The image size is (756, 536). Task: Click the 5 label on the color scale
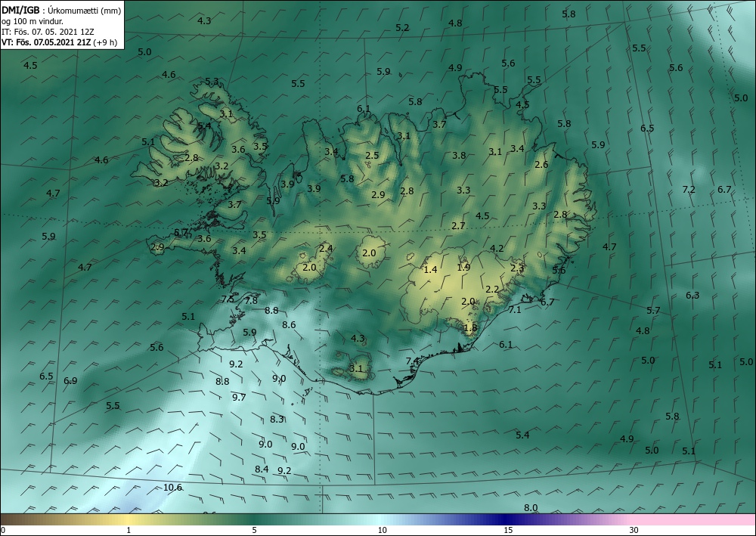pos(254,530)
